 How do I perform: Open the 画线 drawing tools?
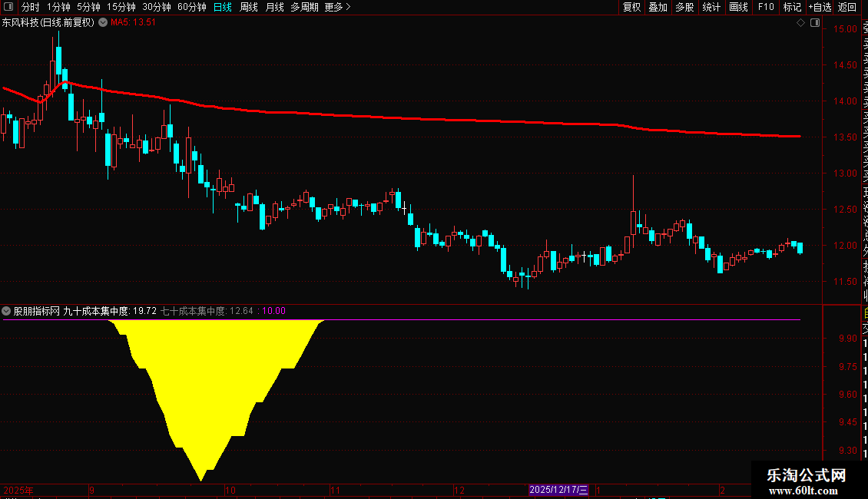pyautogui.click(x=738, y=7)
